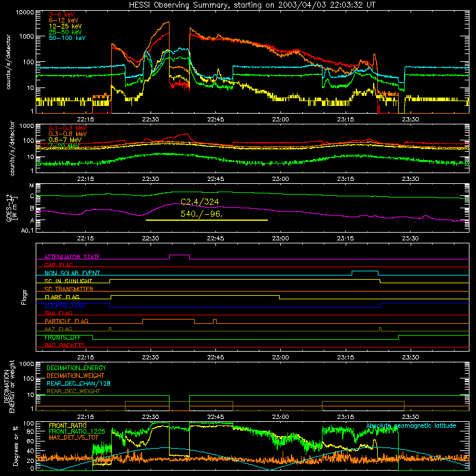This screenshot has width=476, height=476.
Task: Click 23:00 time label below the top panel
Action: click(280, 120)
